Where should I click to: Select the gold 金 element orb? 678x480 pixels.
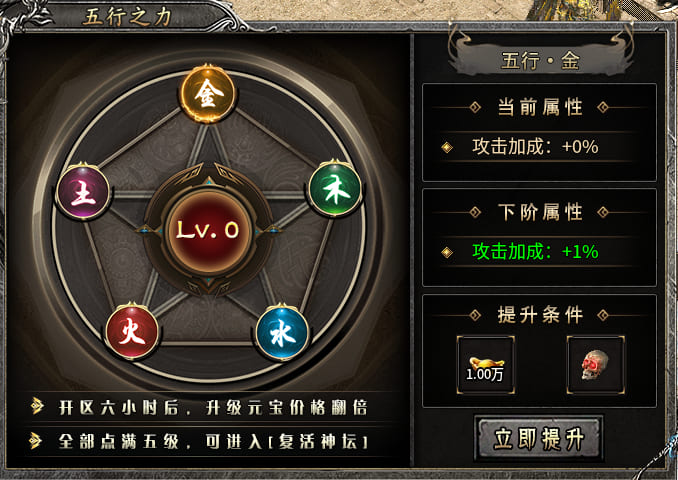[208, 93]
